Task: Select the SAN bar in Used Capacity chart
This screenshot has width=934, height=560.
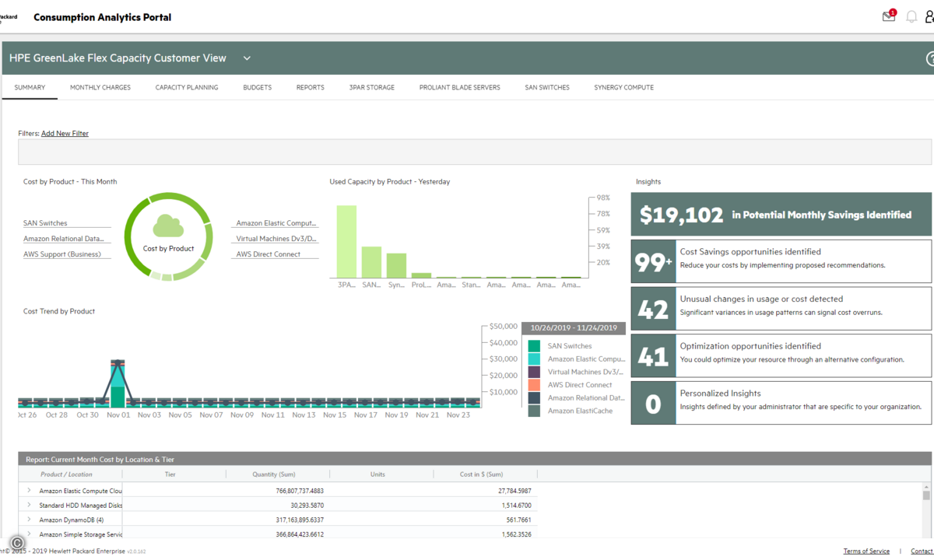Action: click(371, 262)
